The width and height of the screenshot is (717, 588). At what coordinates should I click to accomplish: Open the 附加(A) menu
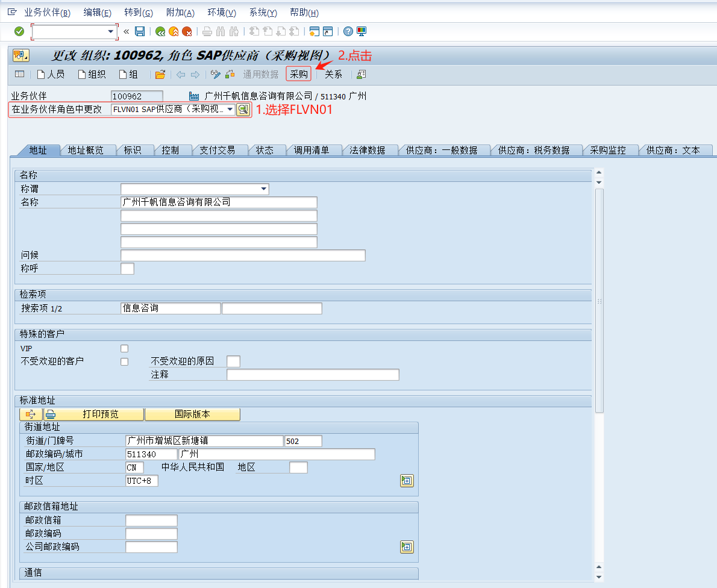click(180, 13)
